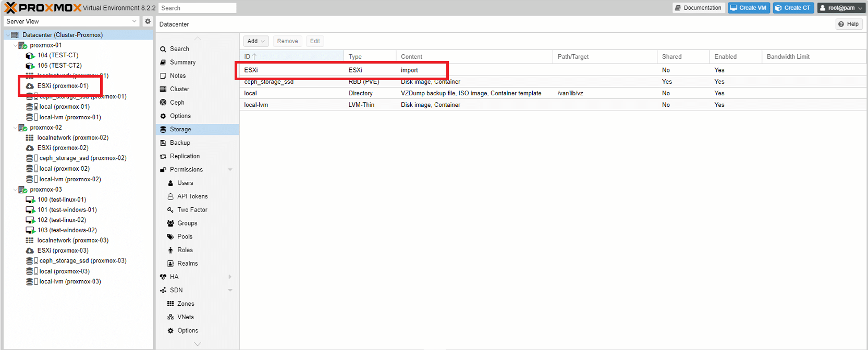Select the /var/lib/vz path cell
This screenshot has height=350, width=868.
[x=605, y=93]
